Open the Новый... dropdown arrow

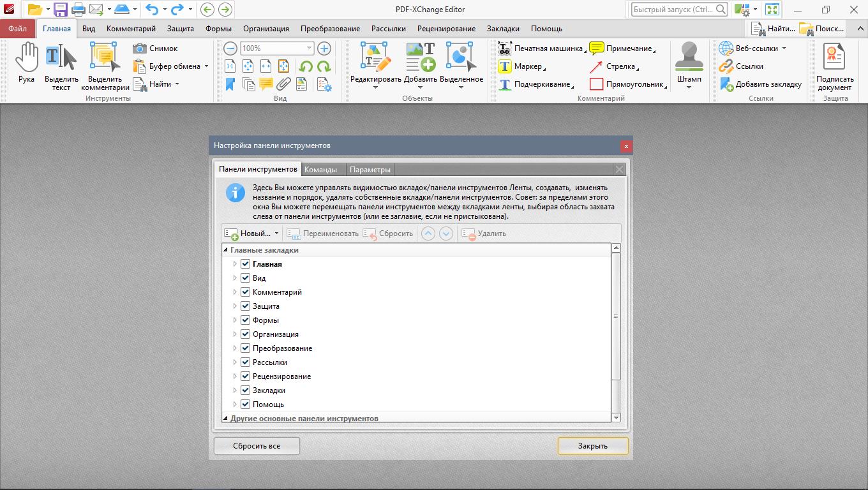coord(276,234)
